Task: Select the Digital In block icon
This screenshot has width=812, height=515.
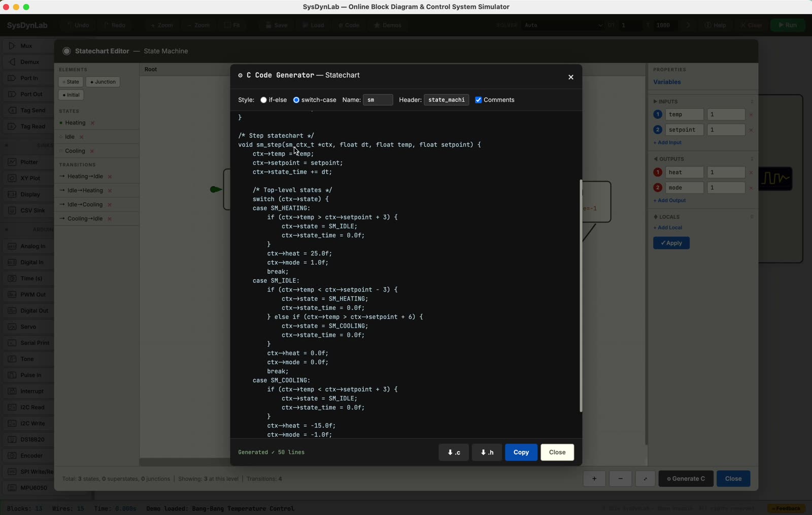Action: point(12,263)
